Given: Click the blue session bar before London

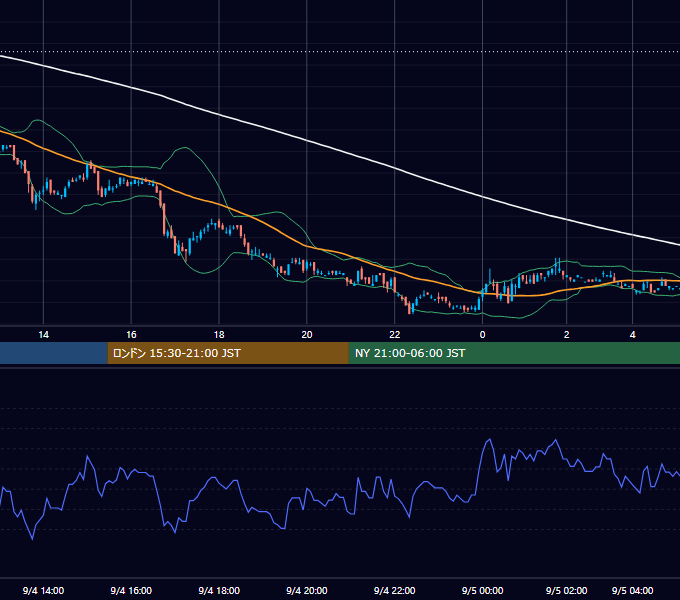Looking at the screenshot, I should point(54,353).
